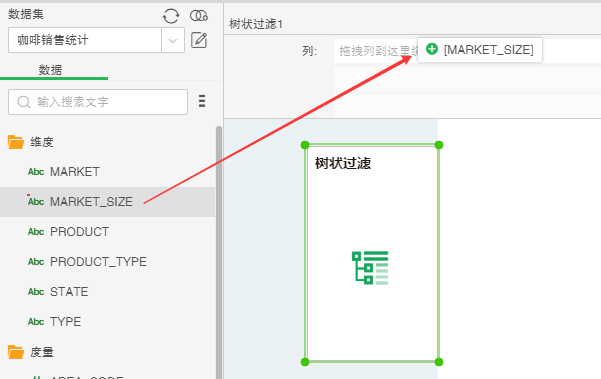Click the tree filter icon in the component

click(370, 268)
